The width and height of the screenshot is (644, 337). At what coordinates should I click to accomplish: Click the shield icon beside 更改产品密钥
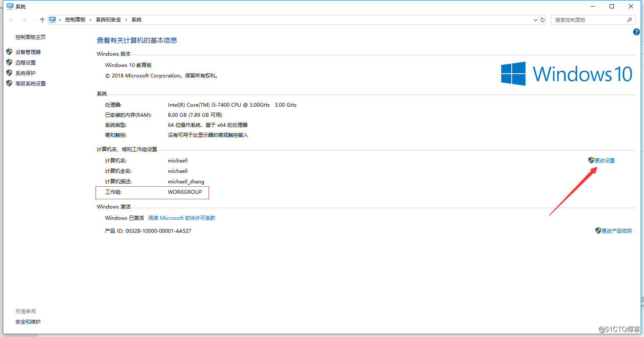pos(598,231)
